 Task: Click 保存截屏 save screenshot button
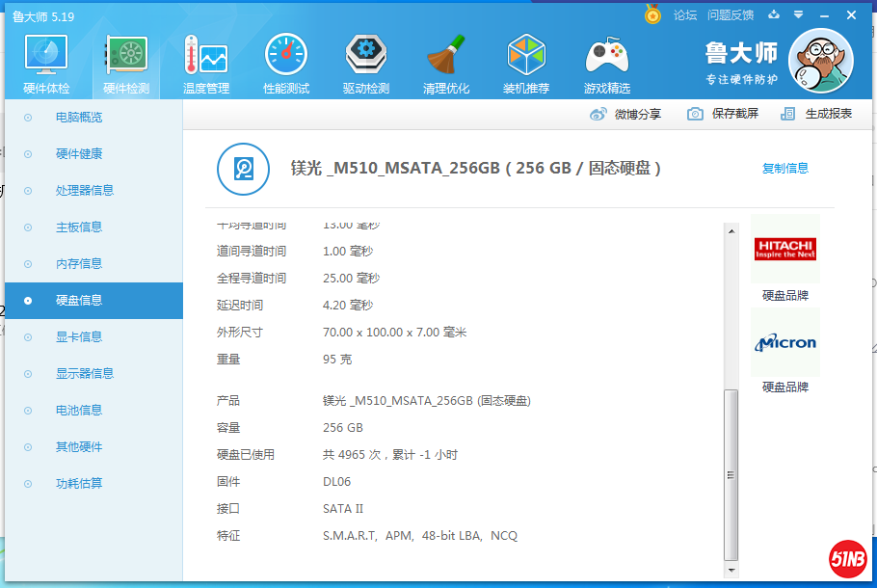(724, 114)
